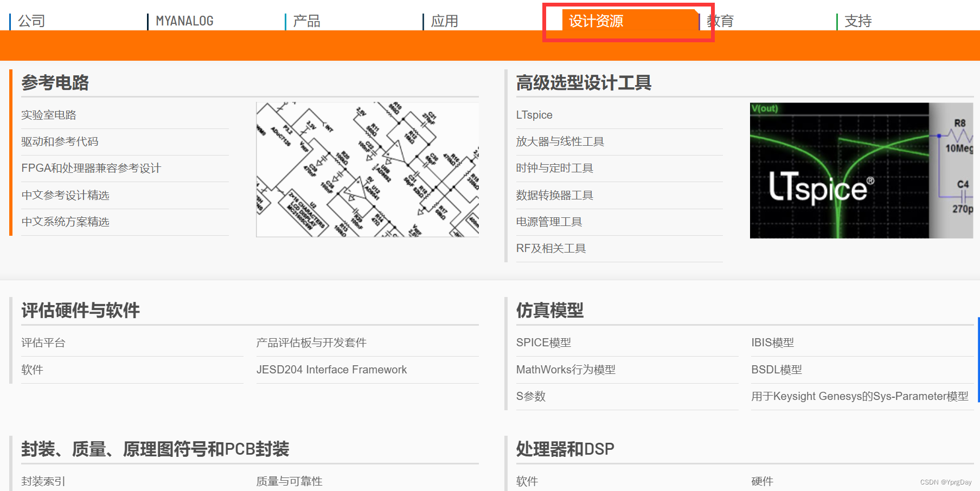Open 用于Keysight Genesys的Sys-Parameter模型
The height and width of the screenshot is (491, 980).
861,396
